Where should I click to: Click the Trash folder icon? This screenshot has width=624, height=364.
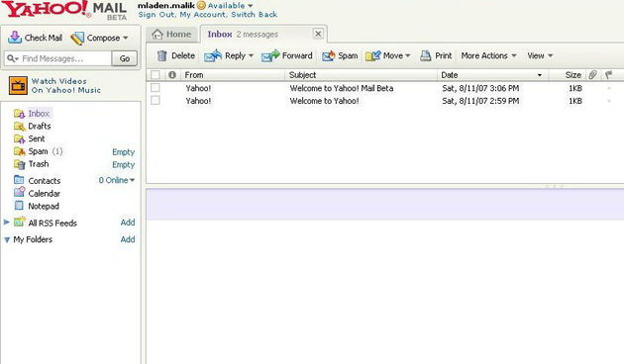pos(20,164)
